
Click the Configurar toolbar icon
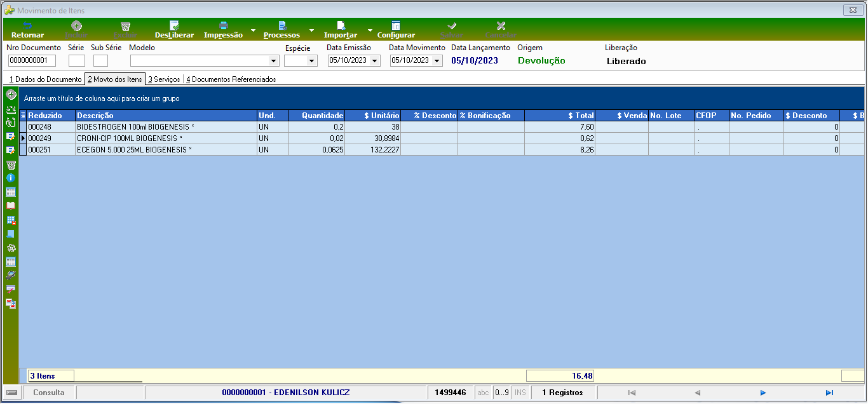point(396,26)
